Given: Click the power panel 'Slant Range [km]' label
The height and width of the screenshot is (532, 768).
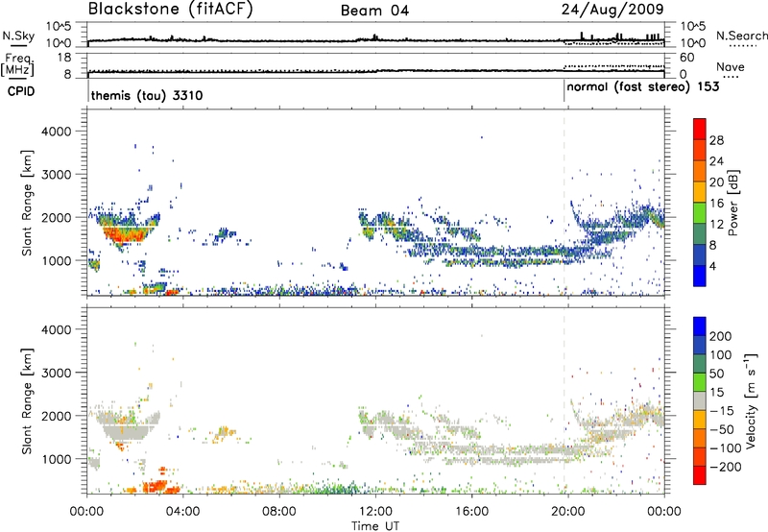Looking at the screenshot, I should pos(27,203).
